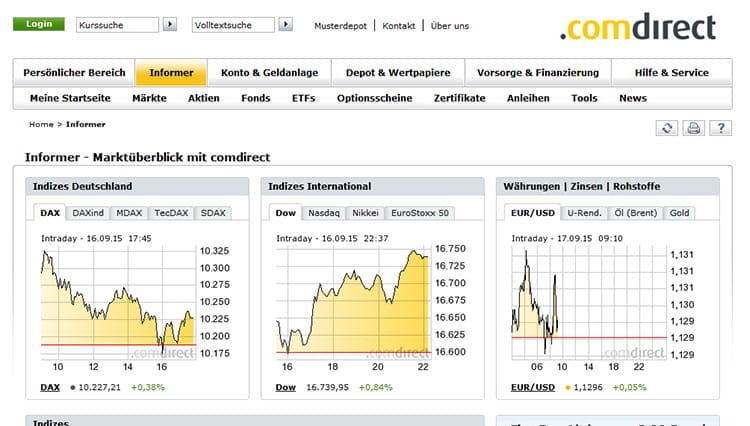
Task: Click the EUR/USD link below chart
Action: pos(533,387)
